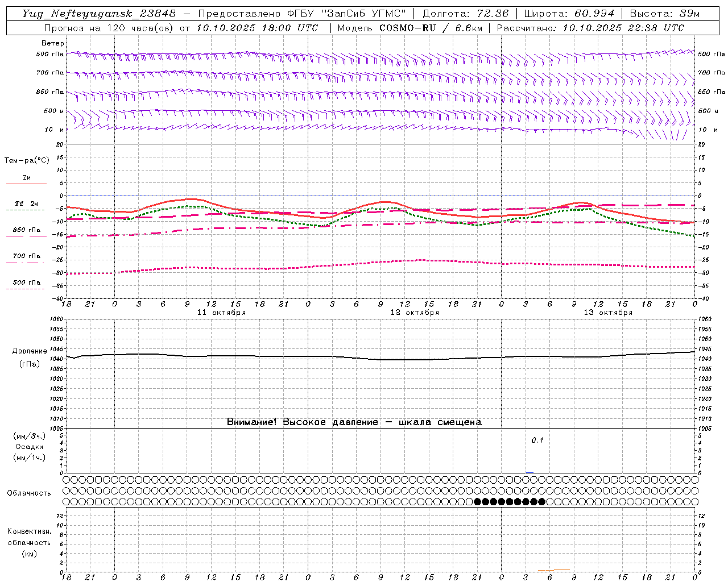Click the 13 октября date label
Image resolution: width=728 pixels, height=582 pixels.
point(608,313)
